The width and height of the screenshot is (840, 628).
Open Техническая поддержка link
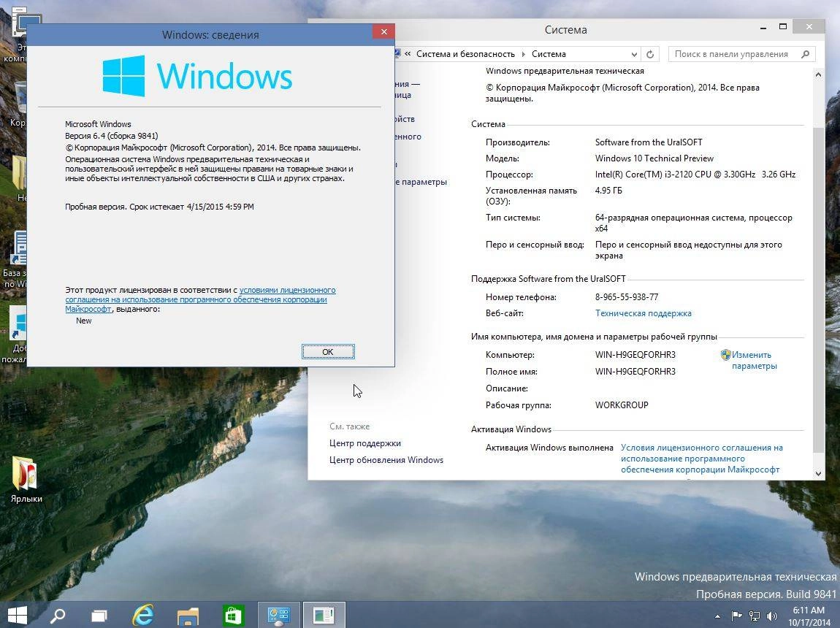(x=643, y=313)
